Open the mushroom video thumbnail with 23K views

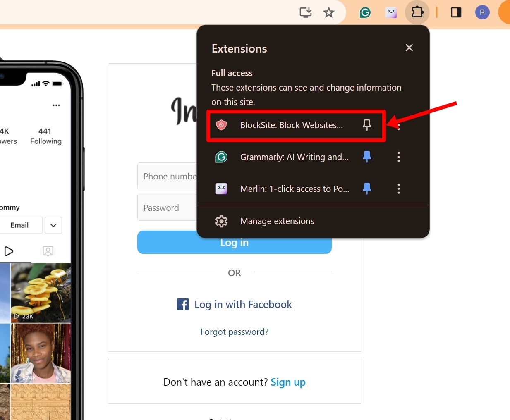(41, 293)
